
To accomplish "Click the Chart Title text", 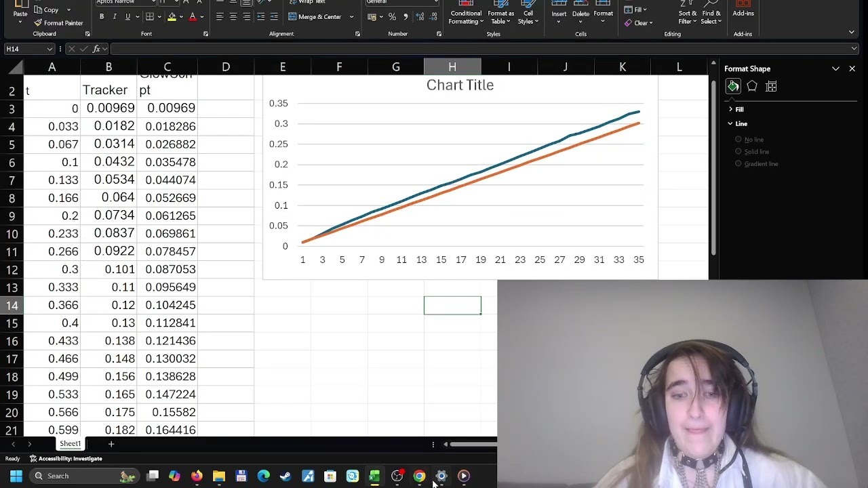I will [x=460, y=85].
